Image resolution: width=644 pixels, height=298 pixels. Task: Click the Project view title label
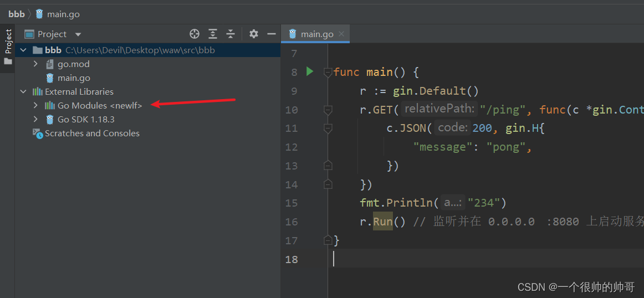pos(52,34)
